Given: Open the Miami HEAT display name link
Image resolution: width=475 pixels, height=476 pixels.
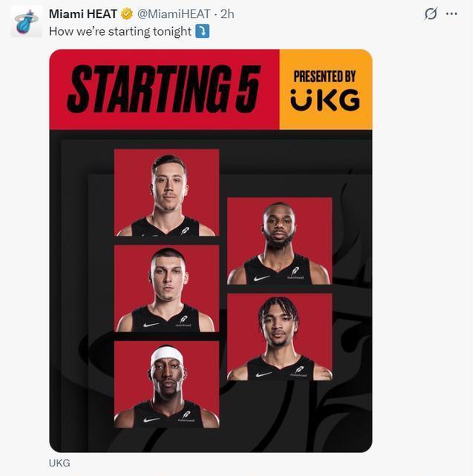Looking at the screenshot, I should click(x=83, y=13).
